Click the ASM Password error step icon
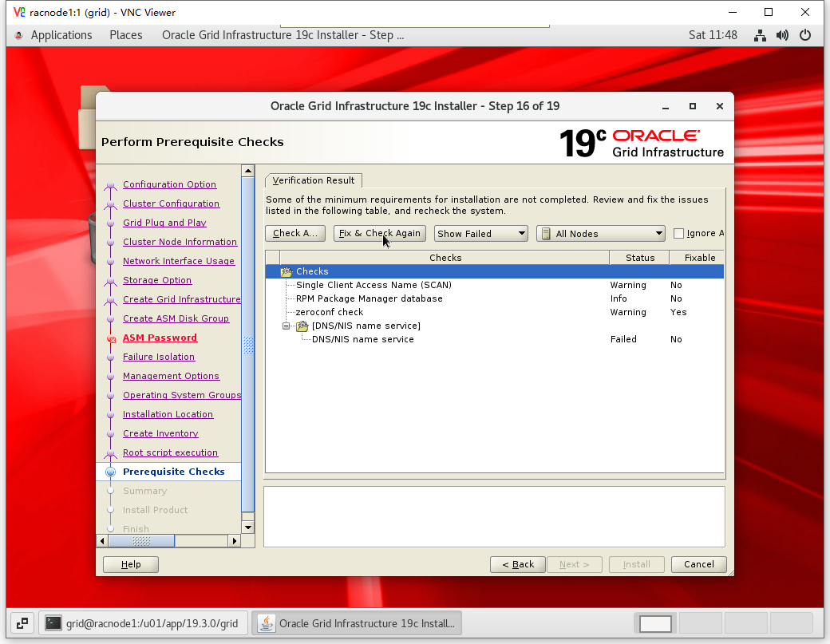 pyautogui.click(x=111, y=338)
